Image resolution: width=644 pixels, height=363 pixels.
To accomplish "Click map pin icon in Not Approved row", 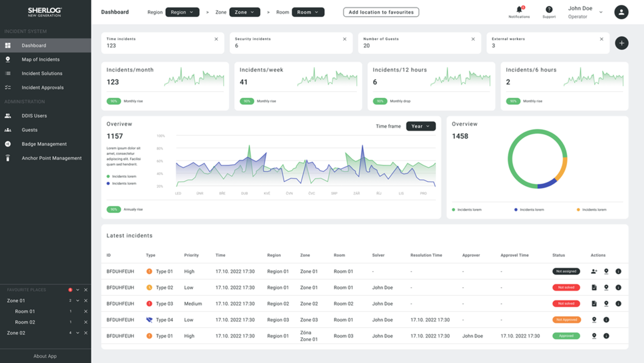I will [594, 320].
